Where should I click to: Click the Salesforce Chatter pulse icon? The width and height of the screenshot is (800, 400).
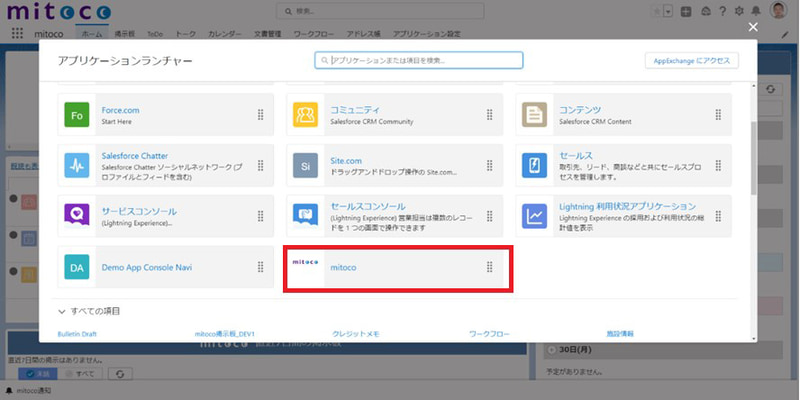click(77, 165)
